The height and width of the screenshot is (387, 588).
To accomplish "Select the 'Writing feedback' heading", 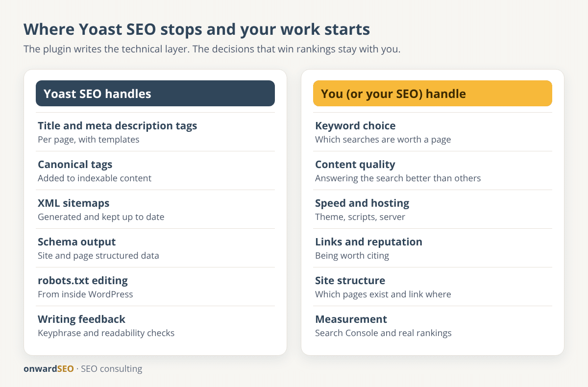I will click(82, 319).
